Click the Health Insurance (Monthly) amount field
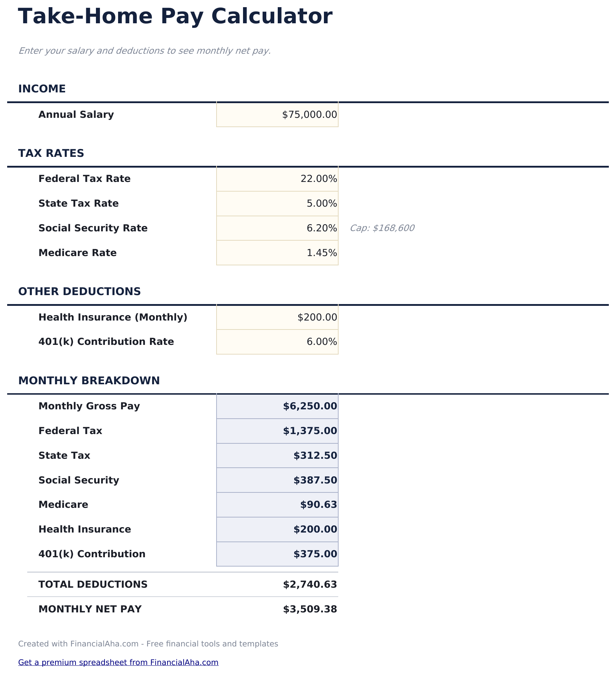Viewport: 616px width, 674px height. pos(277,317)
